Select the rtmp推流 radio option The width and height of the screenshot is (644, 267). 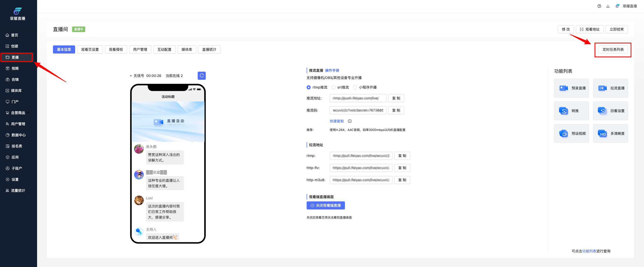point(309,87)
